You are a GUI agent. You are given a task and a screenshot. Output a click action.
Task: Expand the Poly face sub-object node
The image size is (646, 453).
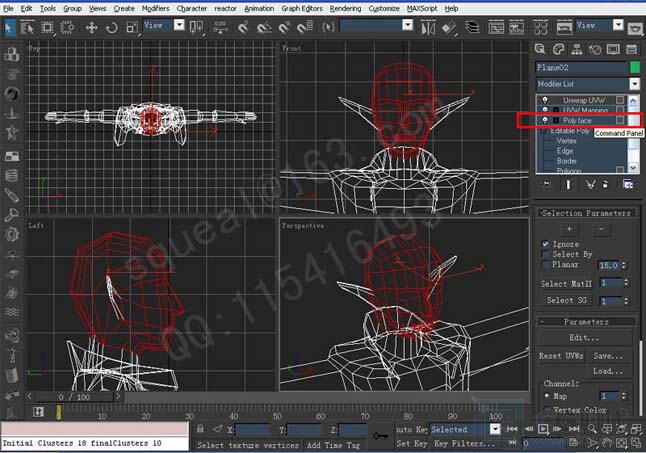click(555, 120)
